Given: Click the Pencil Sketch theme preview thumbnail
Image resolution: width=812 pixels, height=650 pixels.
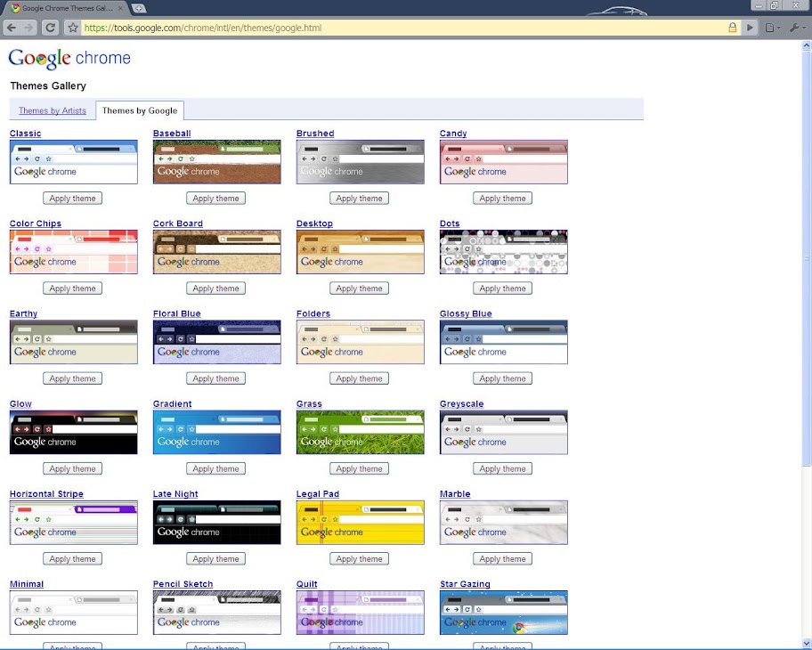Looking at the screenshot, I should [217, 613].
